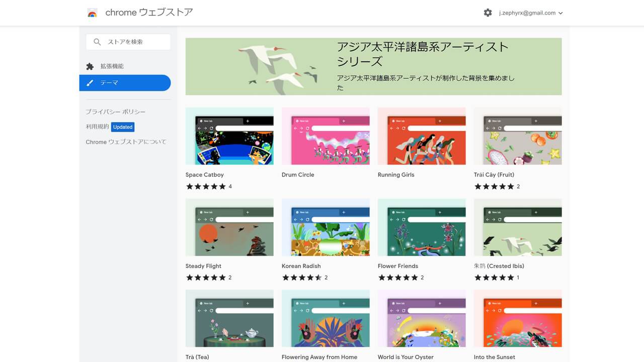Open the 利用規約 link
The image size is (644, 362).
[97, 127]
